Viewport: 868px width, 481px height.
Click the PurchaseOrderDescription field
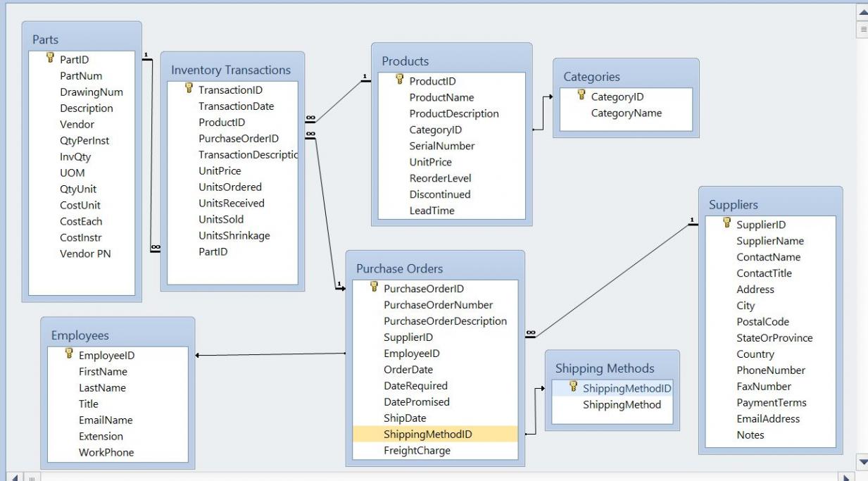point(445,321)
